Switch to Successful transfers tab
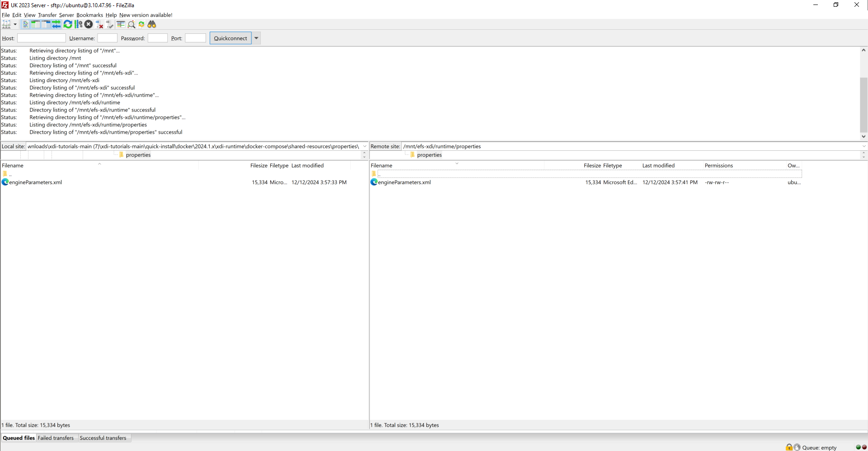868x451 pixels. [x=103, y=438]
